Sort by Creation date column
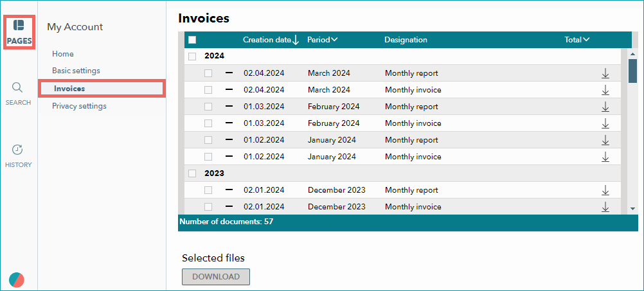Image resolution: width=644 pixels, height=291 pixels. coord(271,40)
